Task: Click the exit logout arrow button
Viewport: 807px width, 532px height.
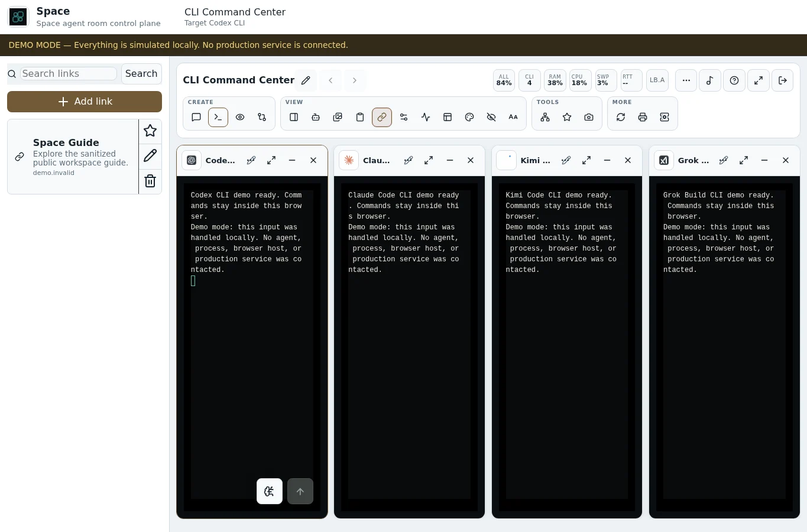Action: tap(783, 80)
